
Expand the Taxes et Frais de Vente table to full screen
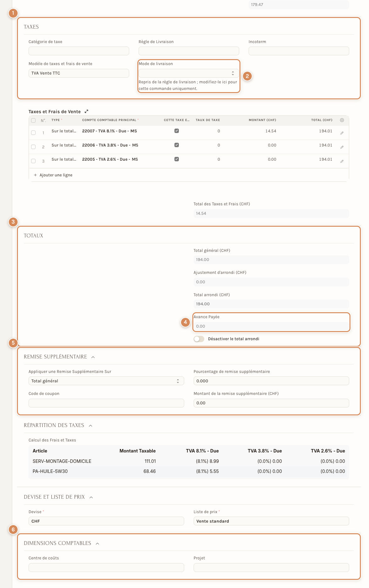[x=86, y=111]
